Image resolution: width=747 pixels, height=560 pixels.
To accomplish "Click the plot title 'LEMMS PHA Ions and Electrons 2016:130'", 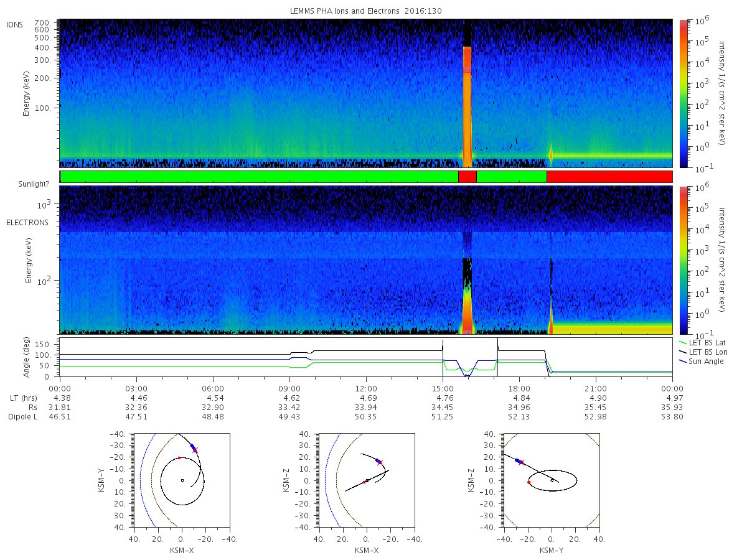I will click(x=366, y=11).
